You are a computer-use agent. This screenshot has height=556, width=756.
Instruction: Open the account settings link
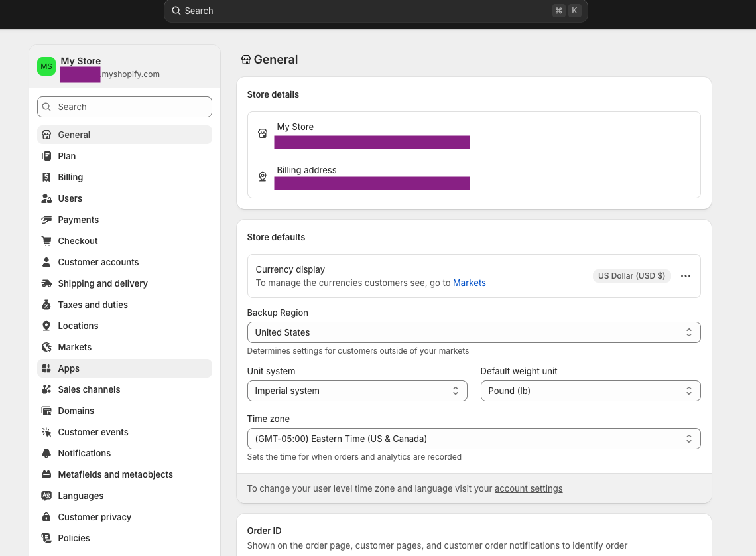529,488
